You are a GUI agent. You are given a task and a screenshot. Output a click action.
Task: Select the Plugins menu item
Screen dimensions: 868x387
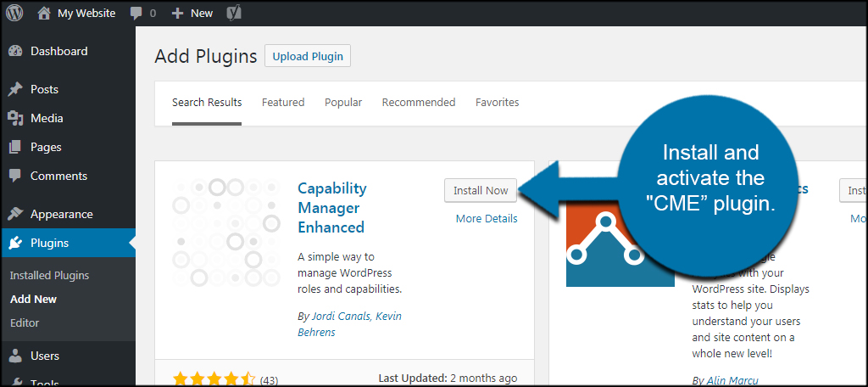click(x=68, y=243)
